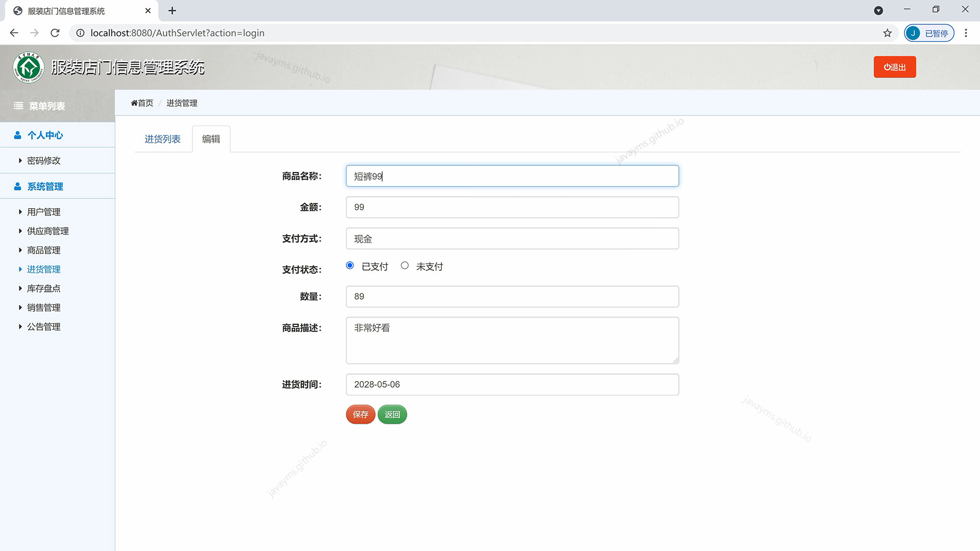Click the 保存 save button
This screenshot has height=551, width=980.
[x=360, y=414]
